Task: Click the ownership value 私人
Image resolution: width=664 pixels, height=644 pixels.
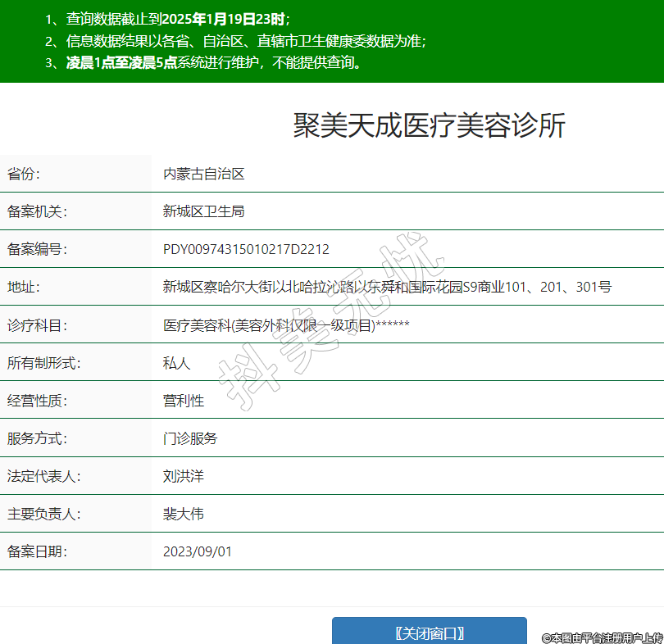Action: click(176, 363)
